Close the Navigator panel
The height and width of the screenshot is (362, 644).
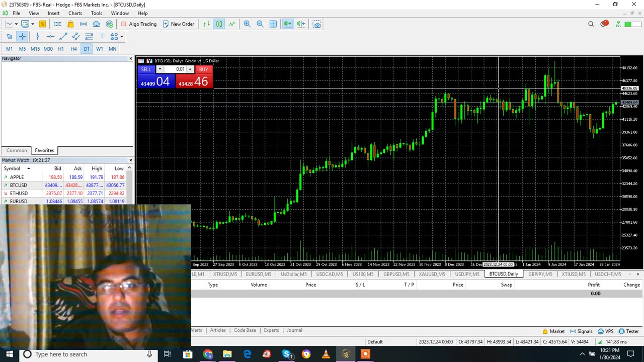click(130, 59)
